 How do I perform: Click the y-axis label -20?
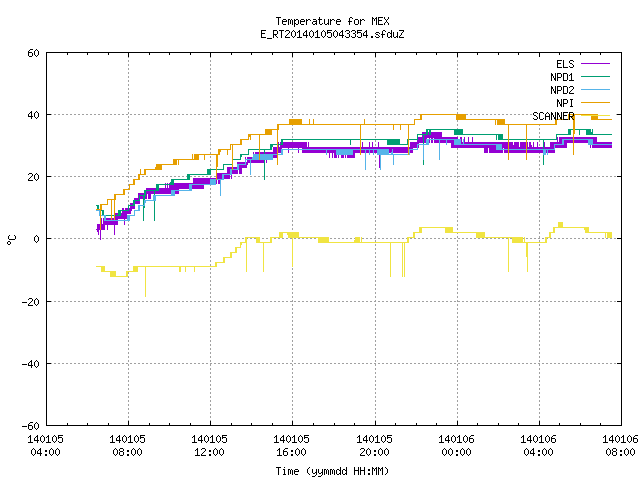pos(31,302)
